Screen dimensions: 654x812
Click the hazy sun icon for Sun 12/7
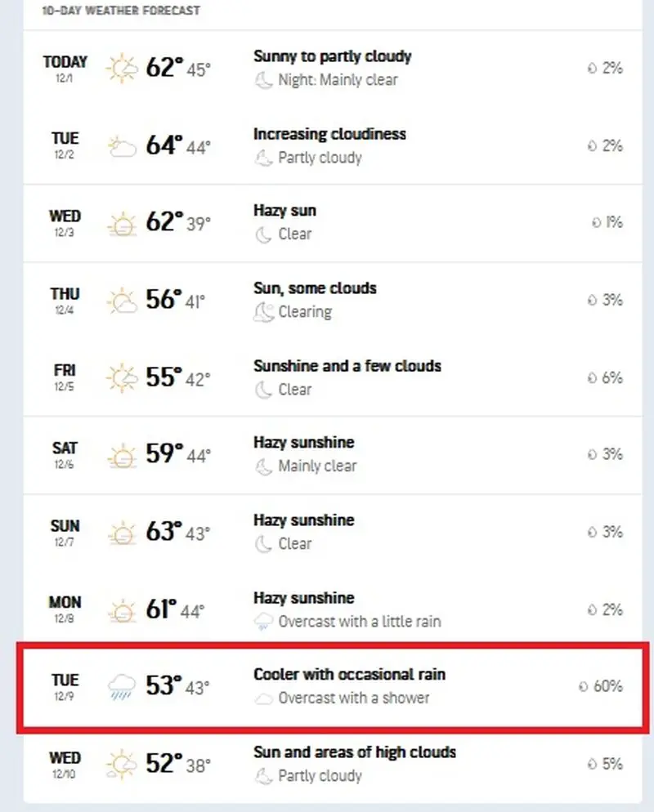coord(122,533)
